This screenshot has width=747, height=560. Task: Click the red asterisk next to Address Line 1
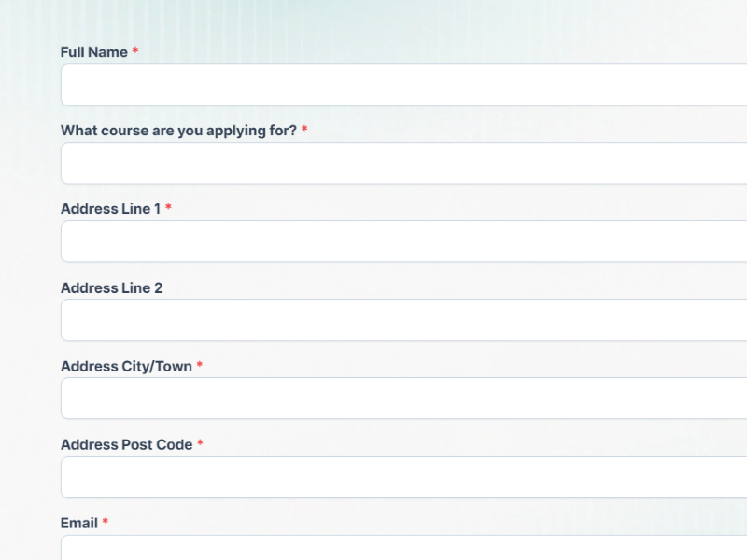tap(168, 208)
